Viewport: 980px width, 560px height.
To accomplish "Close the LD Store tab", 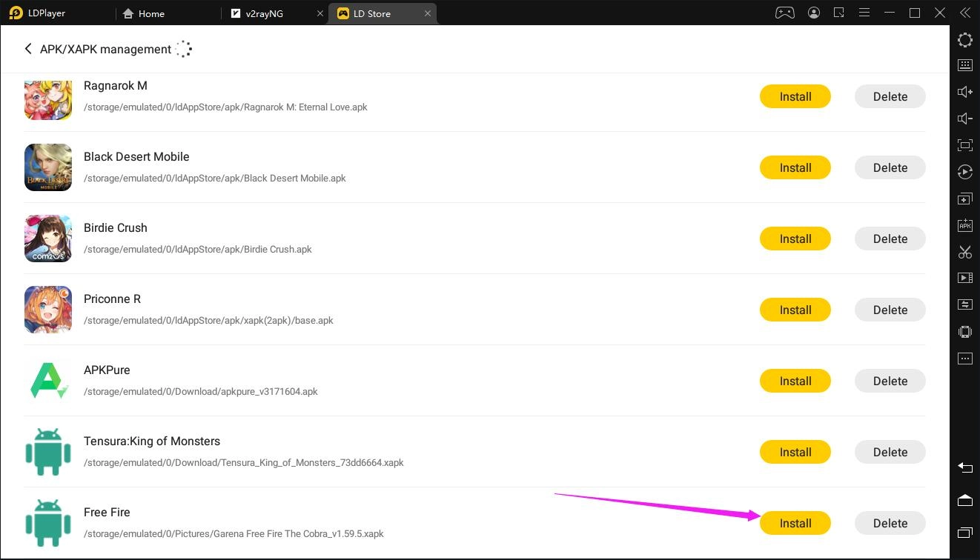I will [x=428, y=13].
